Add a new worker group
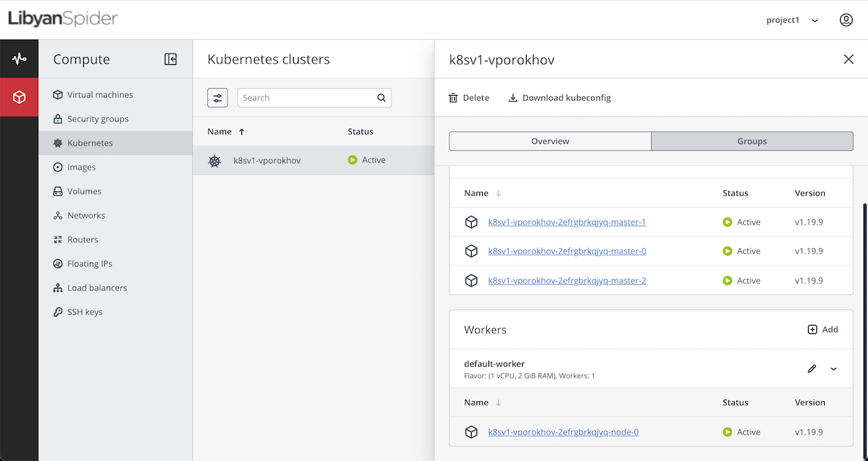Viewport: 868px width, 461px height. tap(823, 329)
